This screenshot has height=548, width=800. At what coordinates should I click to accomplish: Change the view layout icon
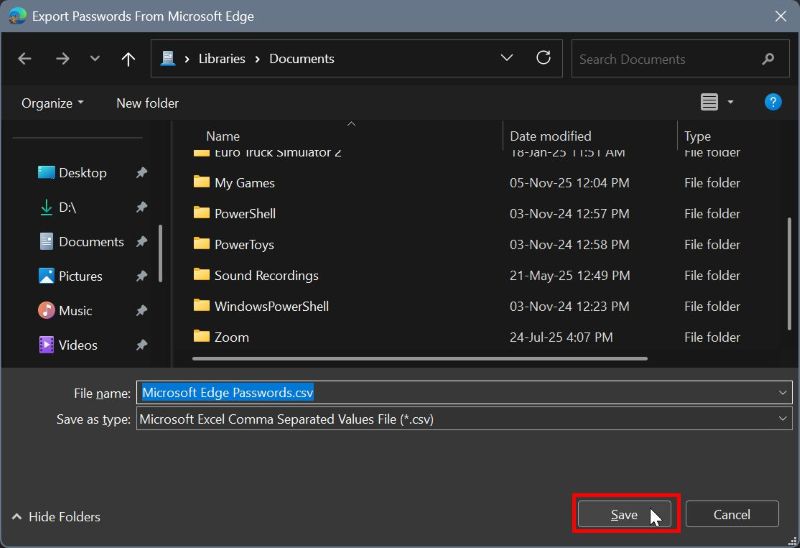pos(709,102)
